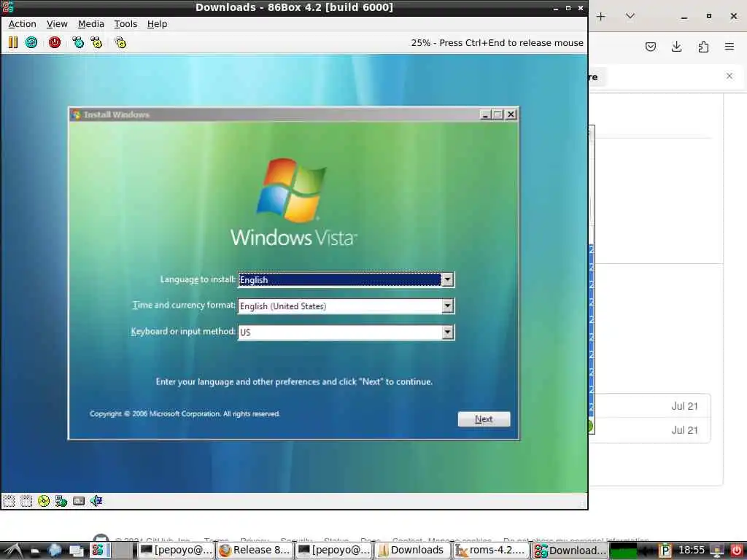Close the browser notification bar X
Image resolution: width=747 pixels, height=560 pixels.
tap(729, 76)
